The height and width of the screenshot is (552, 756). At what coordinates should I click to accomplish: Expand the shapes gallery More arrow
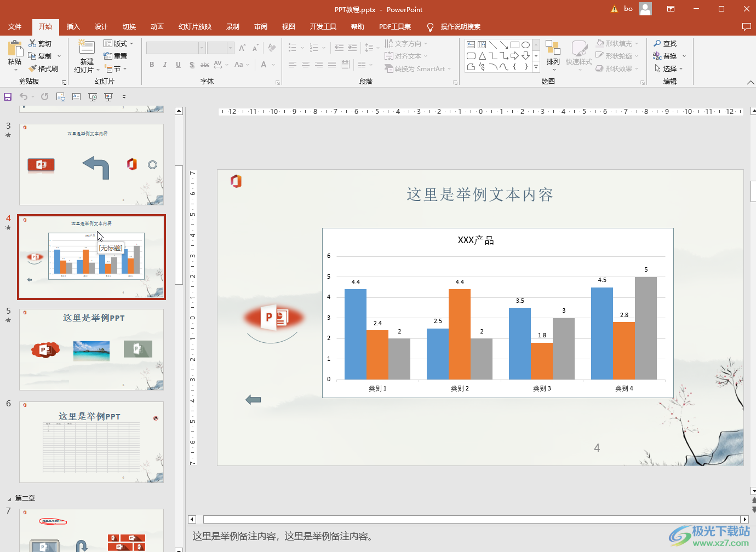(536, 67)
